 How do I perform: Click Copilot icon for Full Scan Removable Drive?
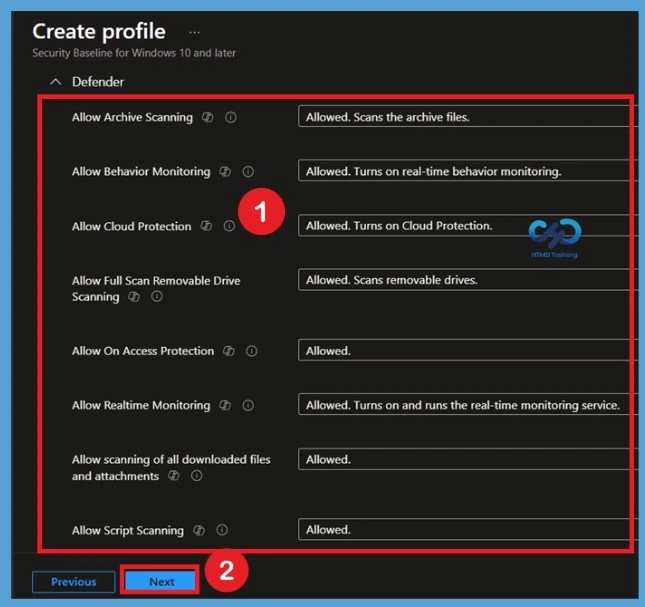click(x=134, y=297)
